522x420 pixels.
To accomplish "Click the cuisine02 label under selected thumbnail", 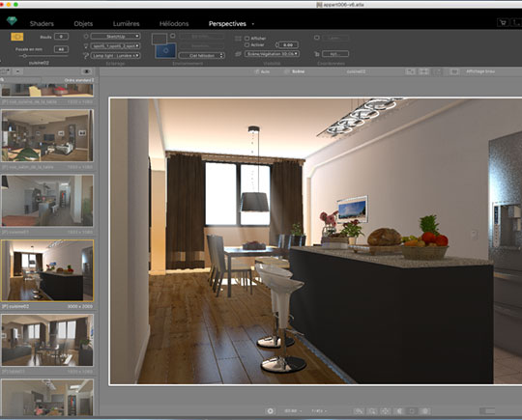I will 16,306.
